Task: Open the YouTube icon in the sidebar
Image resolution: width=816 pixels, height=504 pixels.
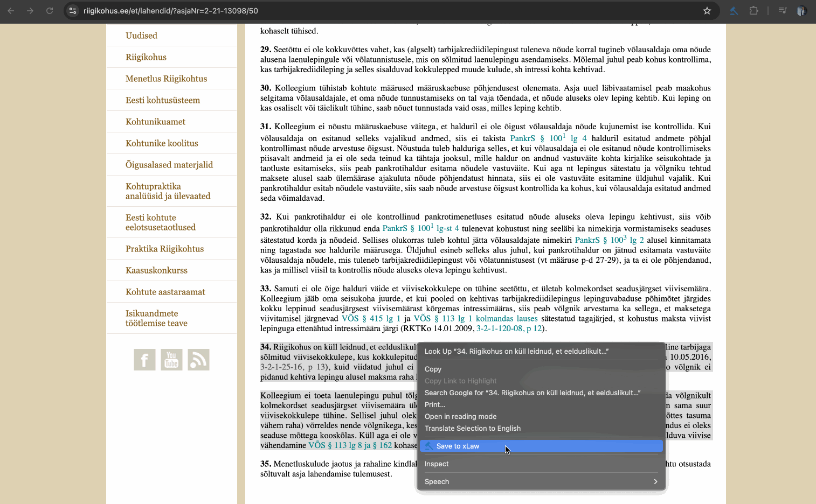Action: (171, 360)
